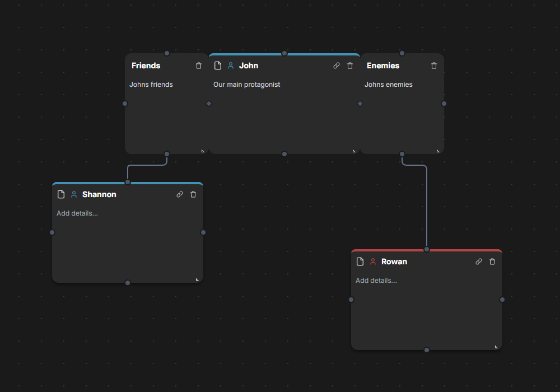The width and height of the screenshot is (560, 392).
Task: Open the document icon on Rowan's card
Action: click(x=359, y=262)
